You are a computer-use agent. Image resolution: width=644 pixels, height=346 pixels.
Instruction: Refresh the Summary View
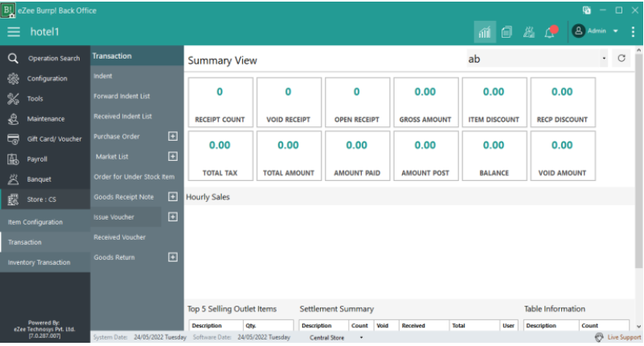tap(621, 59)
